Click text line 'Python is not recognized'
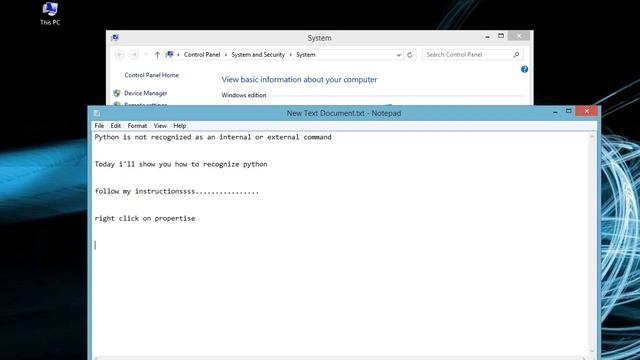The image size is (640, 360). pos(213,137)
